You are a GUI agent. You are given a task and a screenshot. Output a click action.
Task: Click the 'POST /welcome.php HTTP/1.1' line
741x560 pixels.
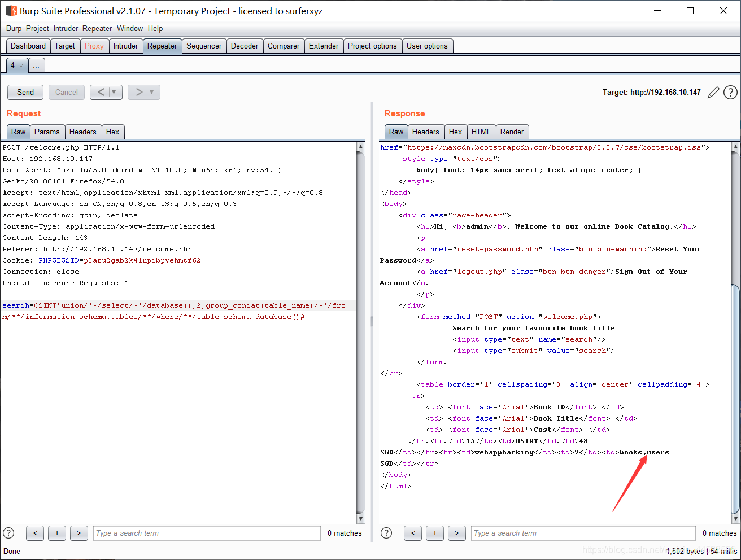pyautogui.click(x=61, y=147)
